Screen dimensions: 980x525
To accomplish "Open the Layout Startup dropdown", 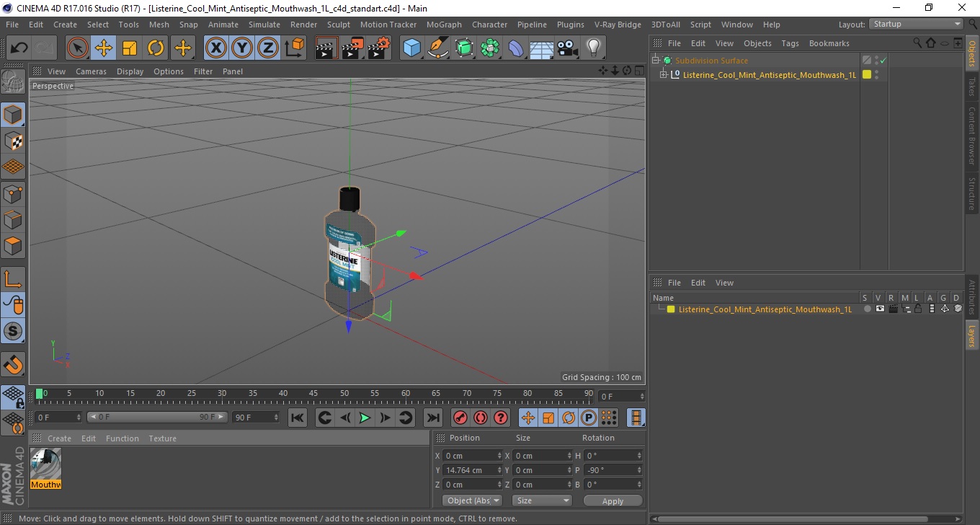I will [917, 25].
